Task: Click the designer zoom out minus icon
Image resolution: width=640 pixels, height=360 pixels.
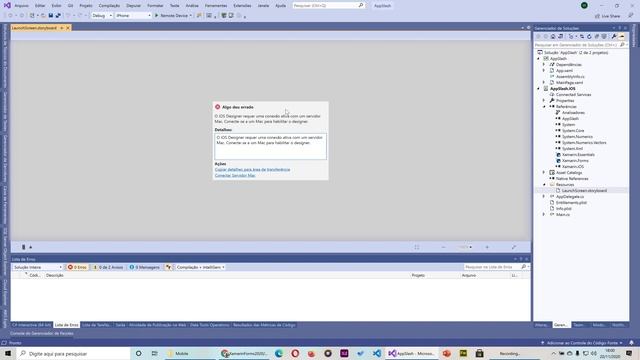Action: (443, 247)
